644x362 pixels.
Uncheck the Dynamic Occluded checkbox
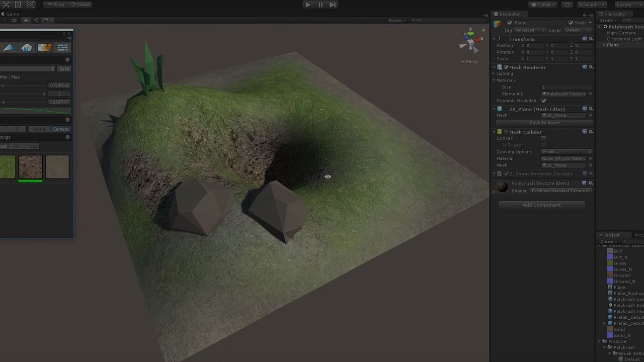(543, 101)
